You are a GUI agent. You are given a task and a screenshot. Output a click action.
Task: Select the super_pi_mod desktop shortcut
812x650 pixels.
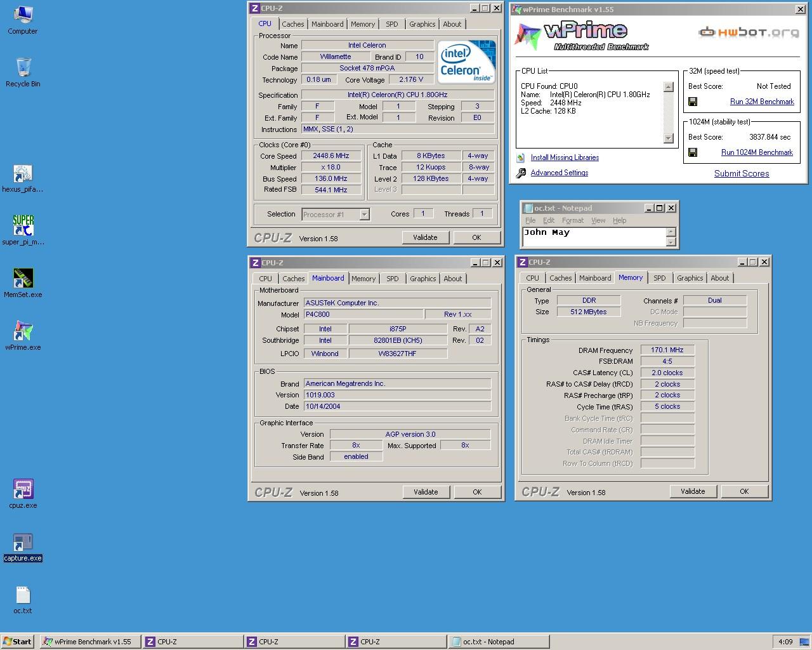click(23, 230)
